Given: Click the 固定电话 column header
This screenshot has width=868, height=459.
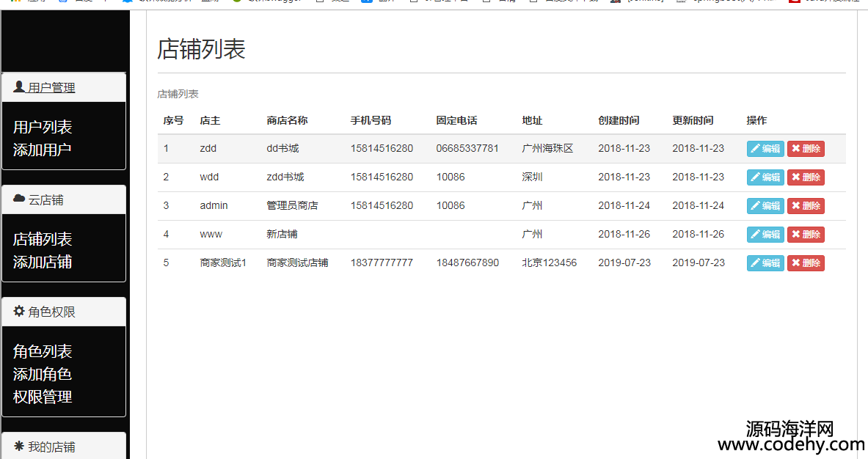Looking at the screenshot, I should pyautogui.click(x=456, y=120).
